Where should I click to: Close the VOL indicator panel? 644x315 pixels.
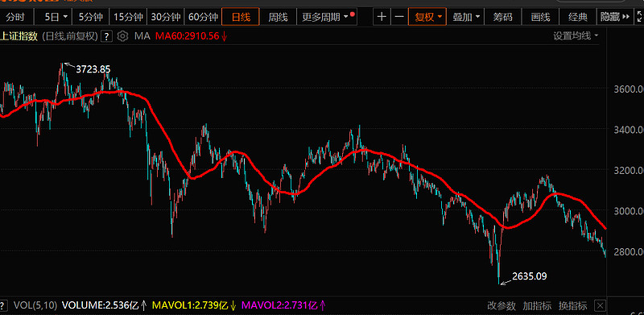[600, 305]
